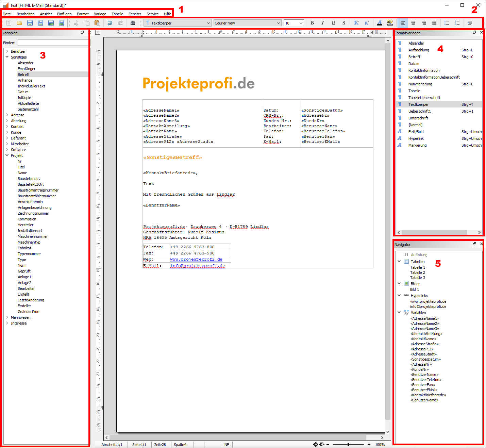The width and height of the screenshot is (486, 448).
Task: Click the paste clipboard icon
Action: pos(97,23)
